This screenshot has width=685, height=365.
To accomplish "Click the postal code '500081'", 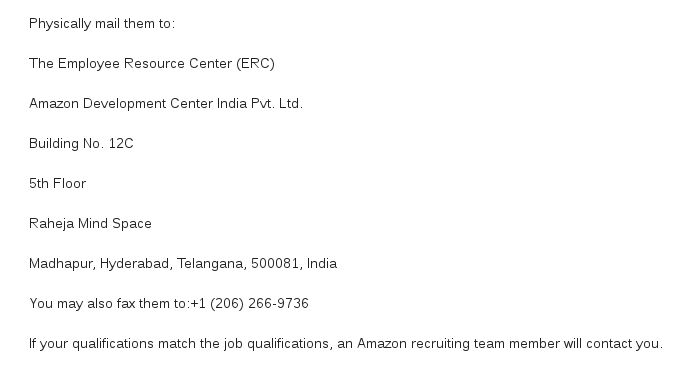I will coord(275,264).
